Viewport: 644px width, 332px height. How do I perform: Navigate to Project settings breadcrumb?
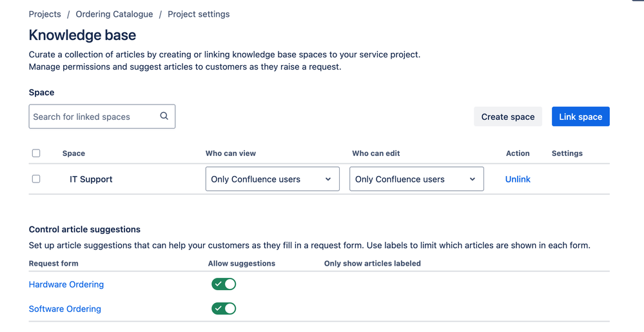coord(199,14)
